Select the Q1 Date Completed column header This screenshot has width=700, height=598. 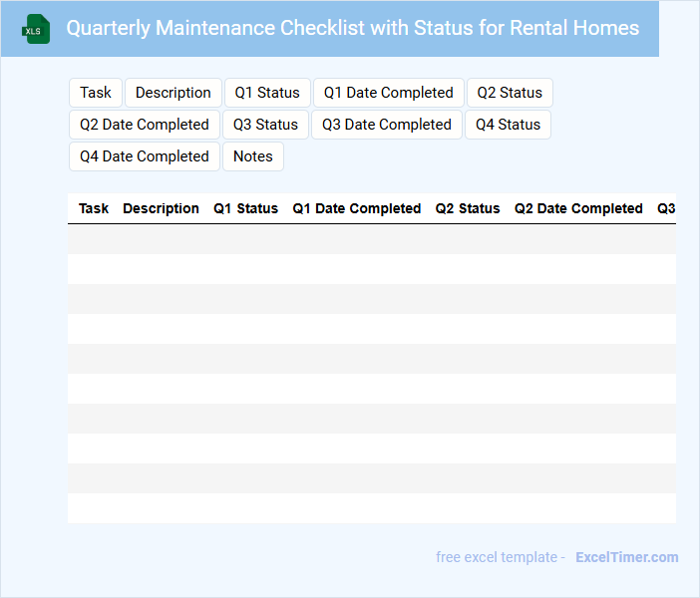click(356, 208)
